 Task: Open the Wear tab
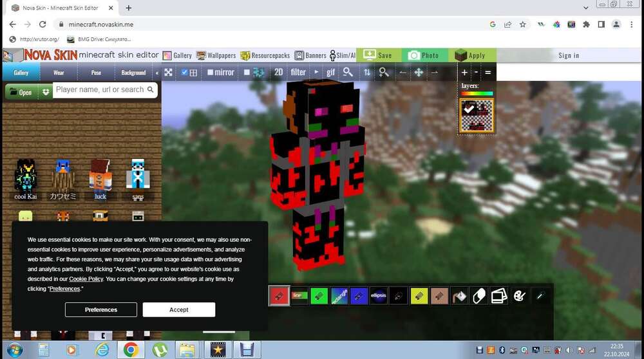[x=59, y=73]
